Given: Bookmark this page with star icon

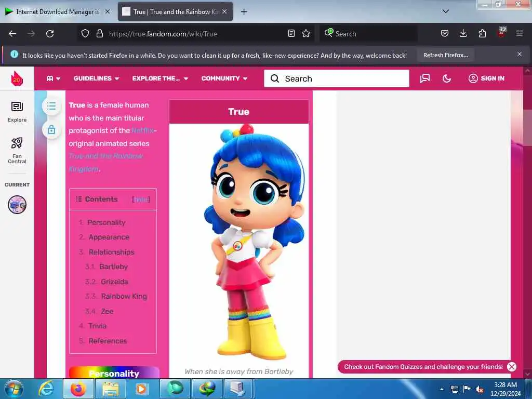Looking at the screenshot, I should pos(306,33).
